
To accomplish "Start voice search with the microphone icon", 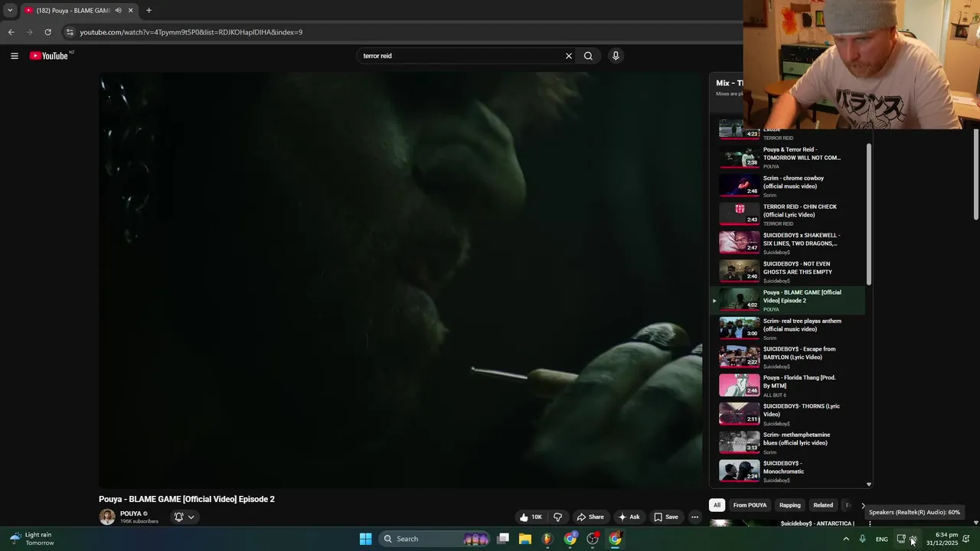I will click(x=616, y=56).
